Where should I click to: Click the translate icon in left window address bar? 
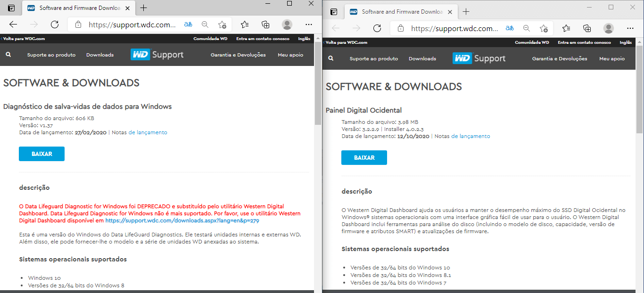pos(188,24)
